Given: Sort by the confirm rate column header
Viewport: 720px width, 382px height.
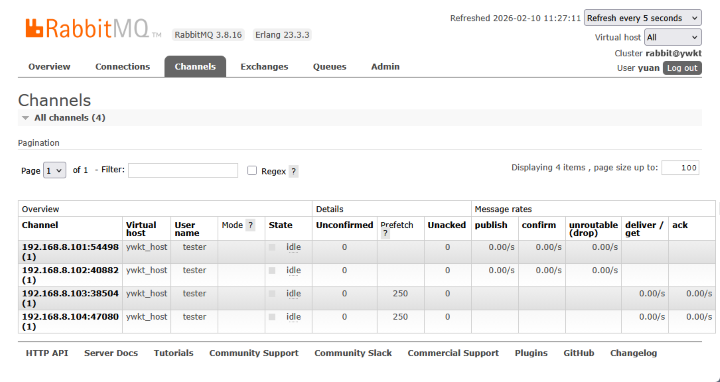Looking at the screenshot, I should coord(539,225).
